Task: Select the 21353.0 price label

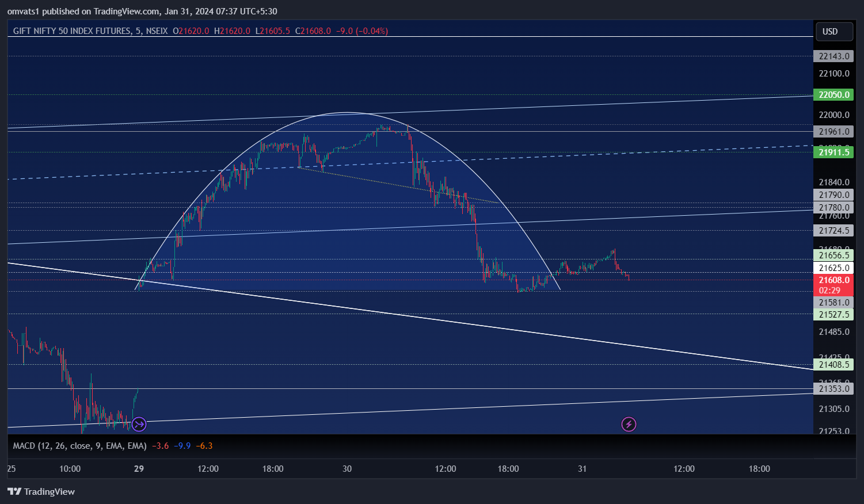Action: pos(833,389)
